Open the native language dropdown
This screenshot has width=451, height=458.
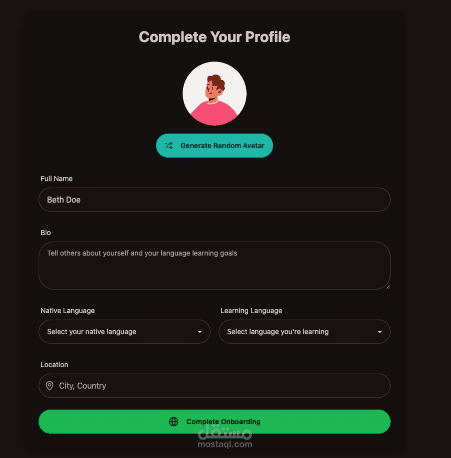pos(125,332)
